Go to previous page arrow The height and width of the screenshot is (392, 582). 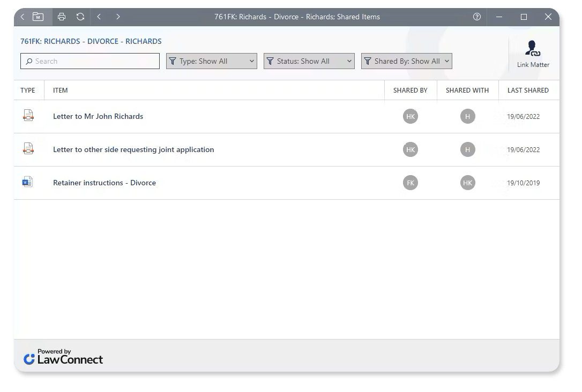pos(99,17)
